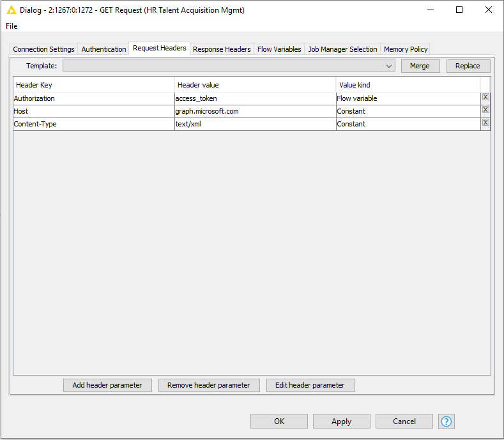
Task: Click Add header parameter
Action: 107,385
